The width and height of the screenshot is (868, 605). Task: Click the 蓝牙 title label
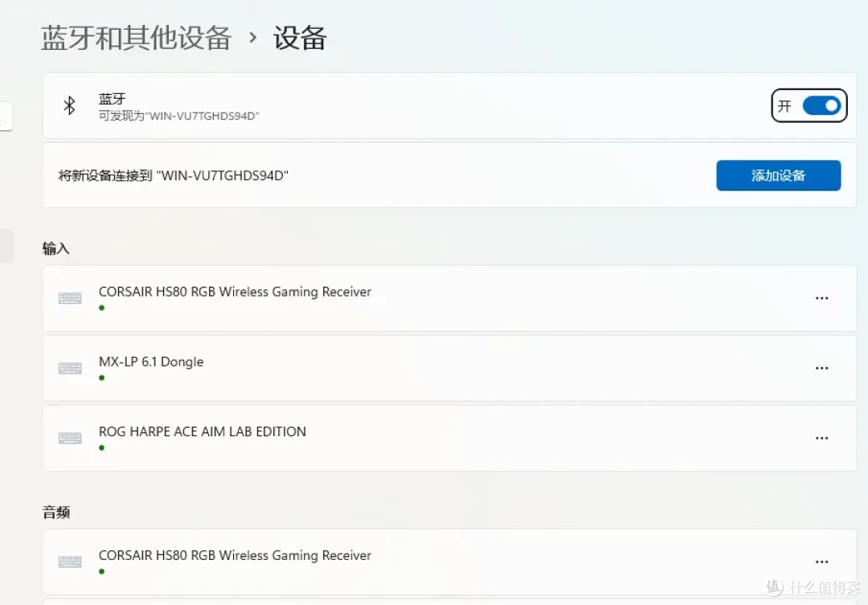[112, 99]
